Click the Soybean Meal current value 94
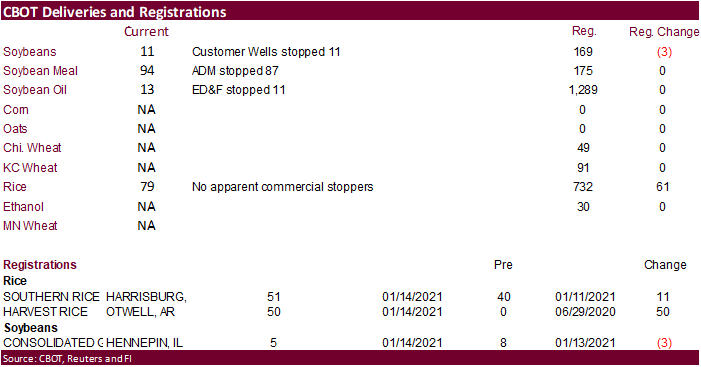Image resolution: width=701 pixels, height=367 pixels. [147, 71]
